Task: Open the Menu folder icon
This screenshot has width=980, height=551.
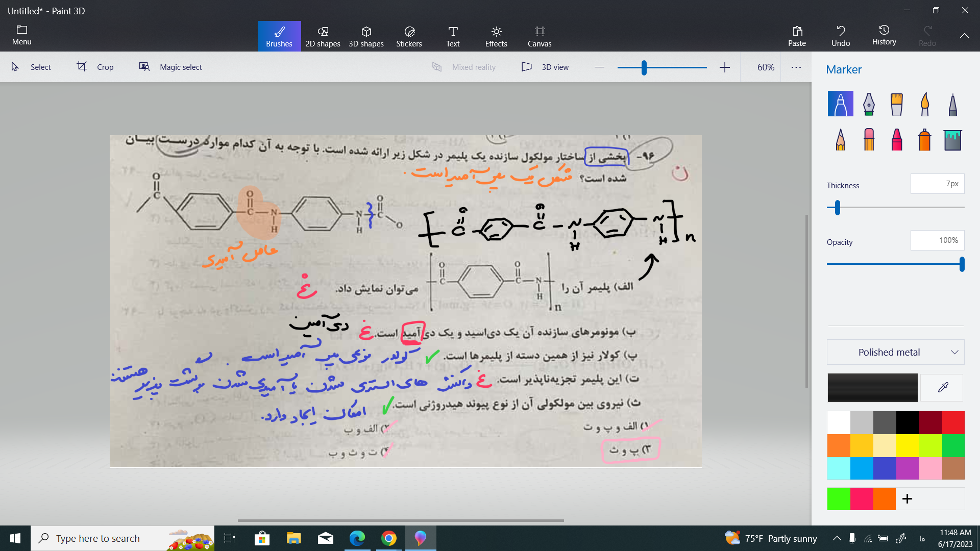Action: point(22,35)
